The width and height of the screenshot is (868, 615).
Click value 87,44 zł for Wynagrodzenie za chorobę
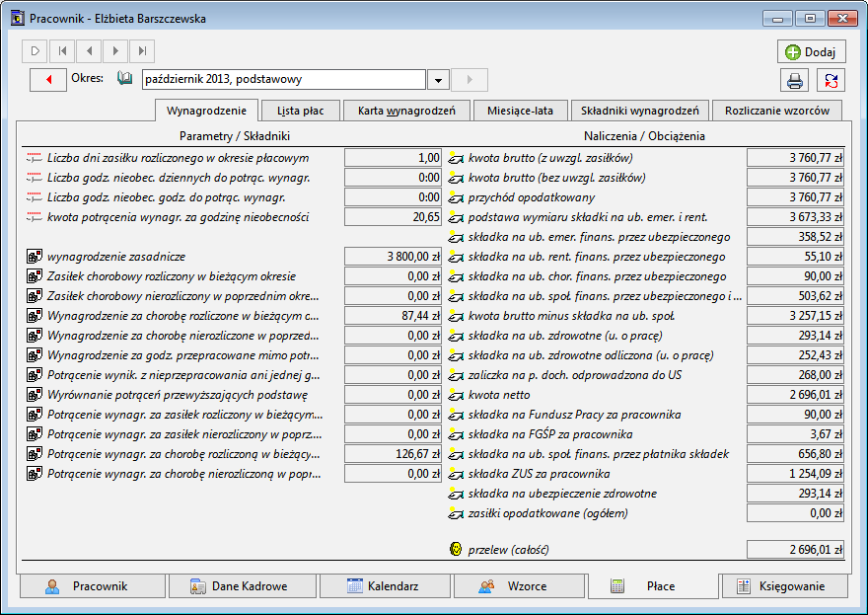coord(393,316)
